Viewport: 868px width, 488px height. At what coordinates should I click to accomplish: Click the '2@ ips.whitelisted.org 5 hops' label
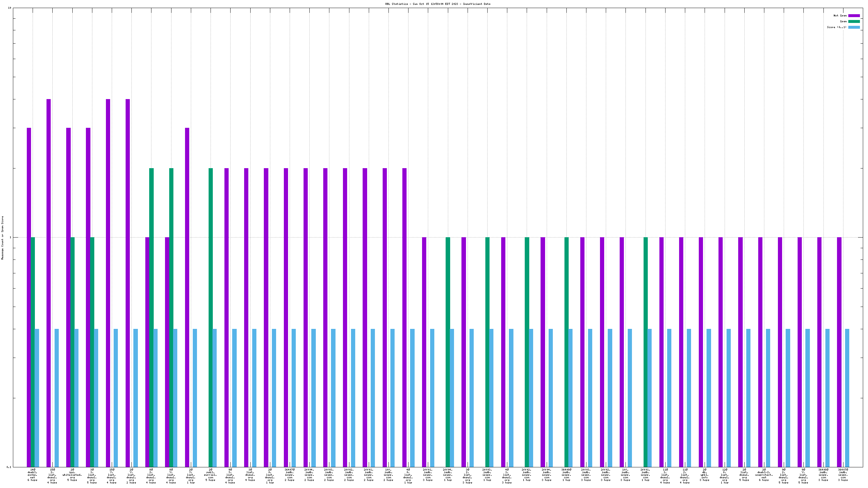(72, 474)
